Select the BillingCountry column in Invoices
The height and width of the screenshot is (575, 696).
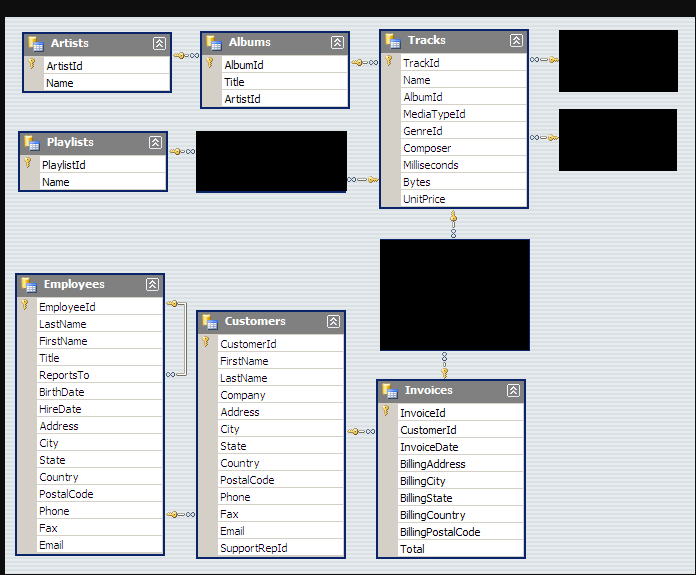pos(432,515)
